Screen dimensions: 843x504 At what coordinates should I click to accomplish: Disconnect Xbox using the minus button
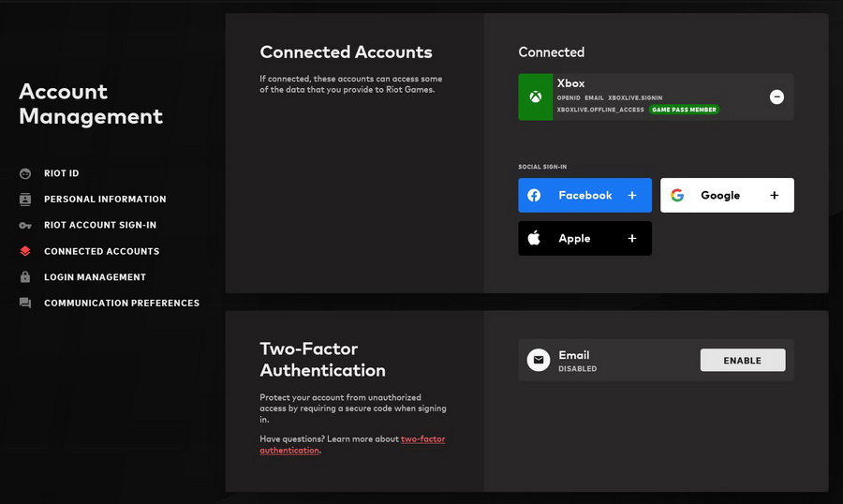(776, 96)
